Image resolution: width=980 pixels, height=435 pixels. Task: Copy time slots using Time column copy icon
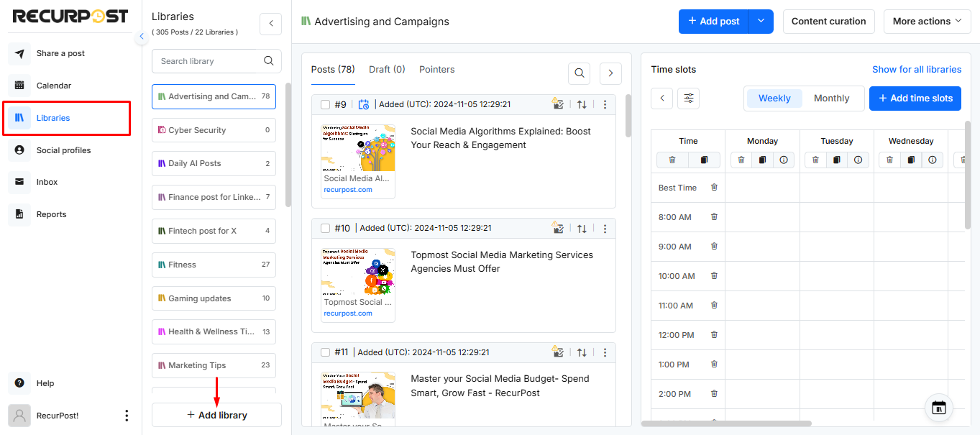[x=704, y=160]
